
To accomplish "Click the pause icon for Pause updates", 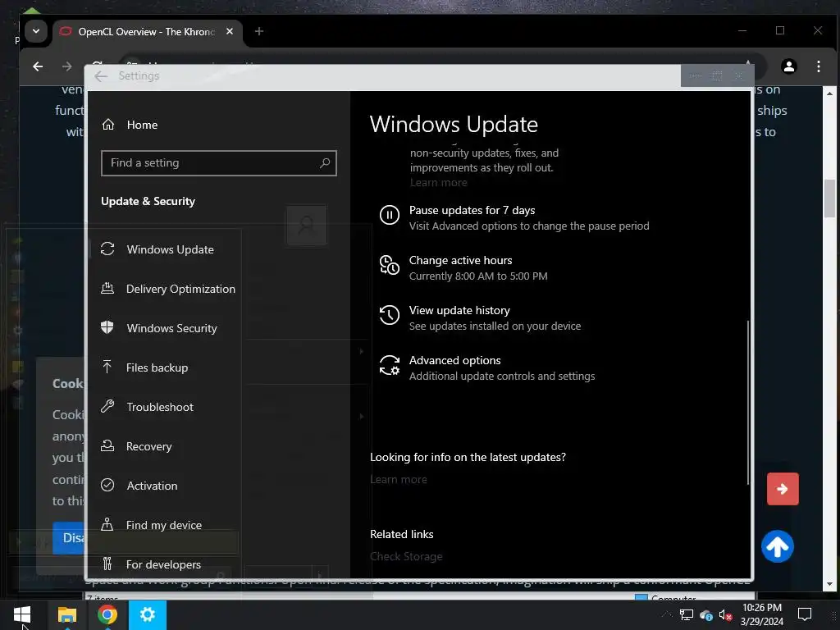I will tap(390, 216).
